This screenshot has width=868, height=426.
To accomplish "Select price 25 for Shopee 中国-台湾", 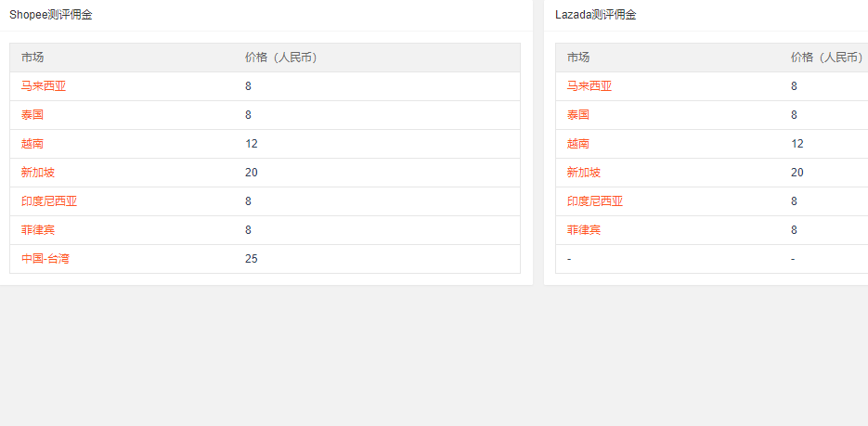I will [252, 259].
